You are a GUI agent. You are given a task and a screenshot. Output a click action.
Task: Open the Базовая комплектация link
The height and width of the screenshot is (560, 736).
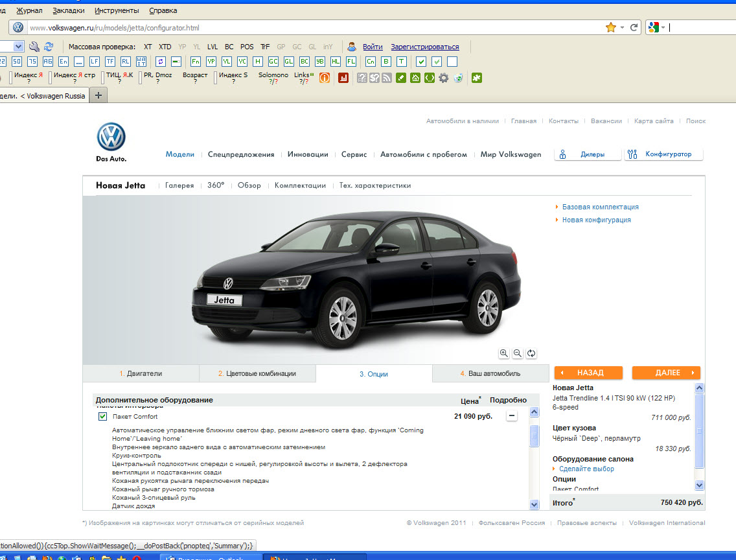601,207
